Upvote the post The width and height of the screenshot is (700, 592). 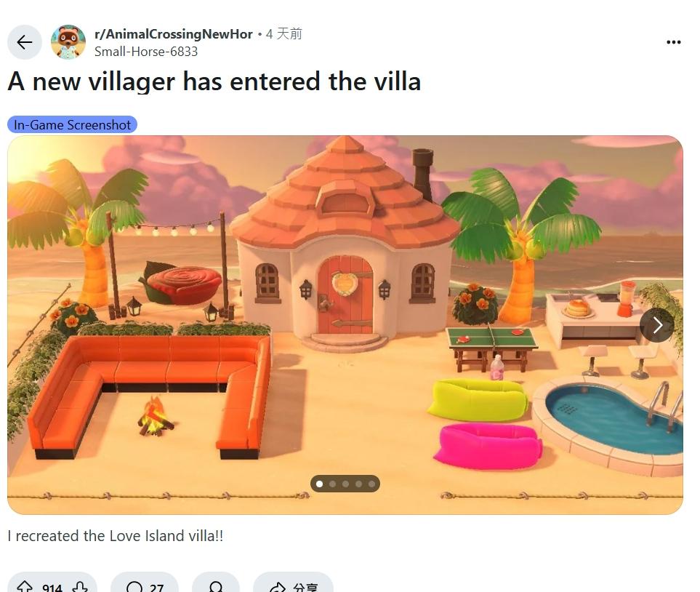pos(24,587)
